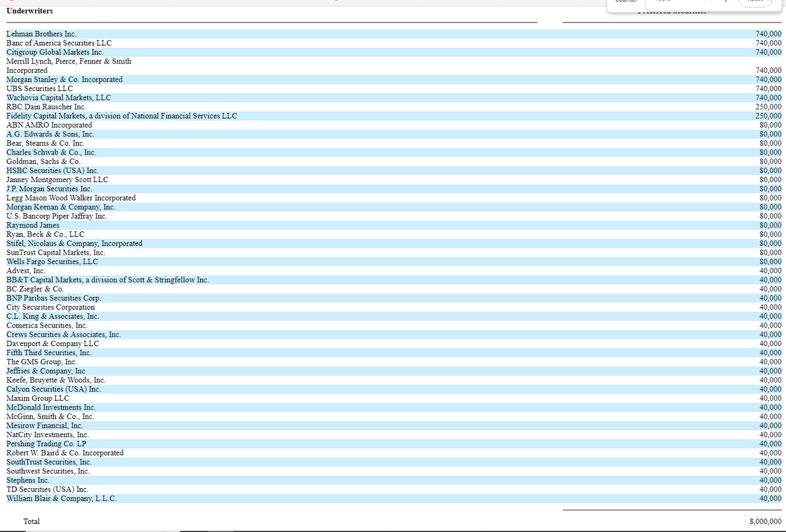The height and width of the screenshot is (532, 786).
Task: Select HSBC Securities (USA) Inc.
Action: (52, 170)
